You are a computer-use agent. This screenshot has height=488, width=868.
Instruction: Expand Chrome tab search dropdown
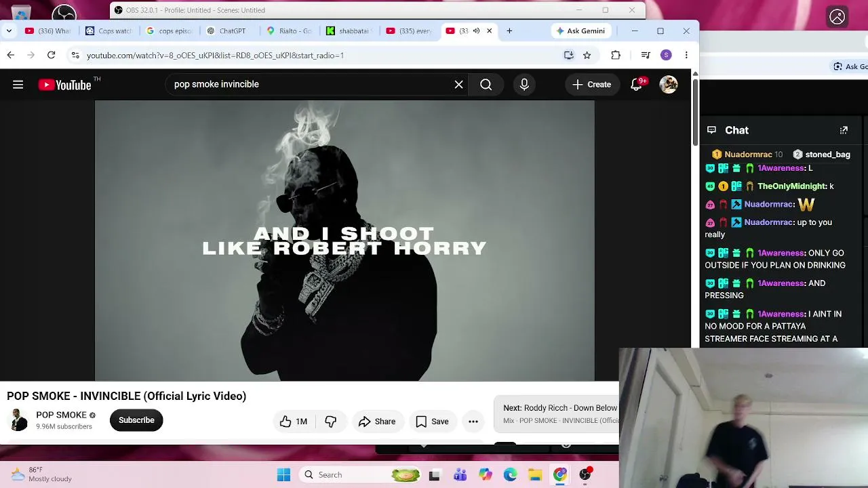[9, 31]
